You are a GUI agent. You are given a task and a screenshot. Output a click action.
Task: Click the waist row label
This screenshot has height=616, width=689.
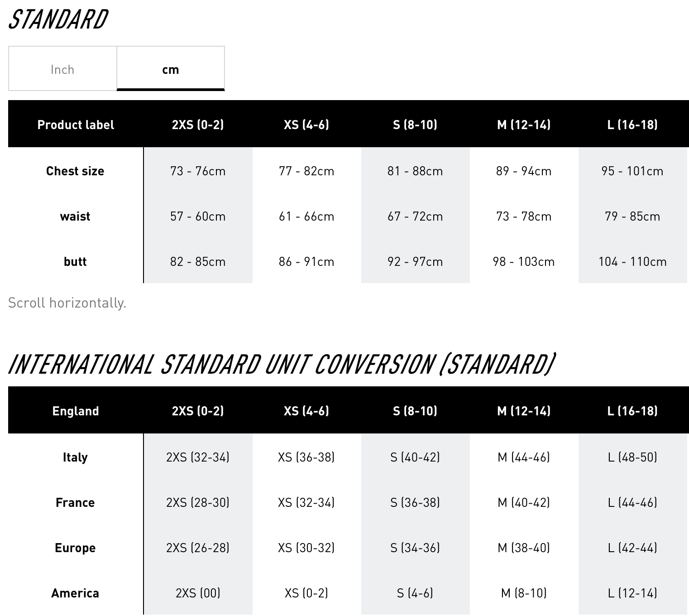point(75,216)
